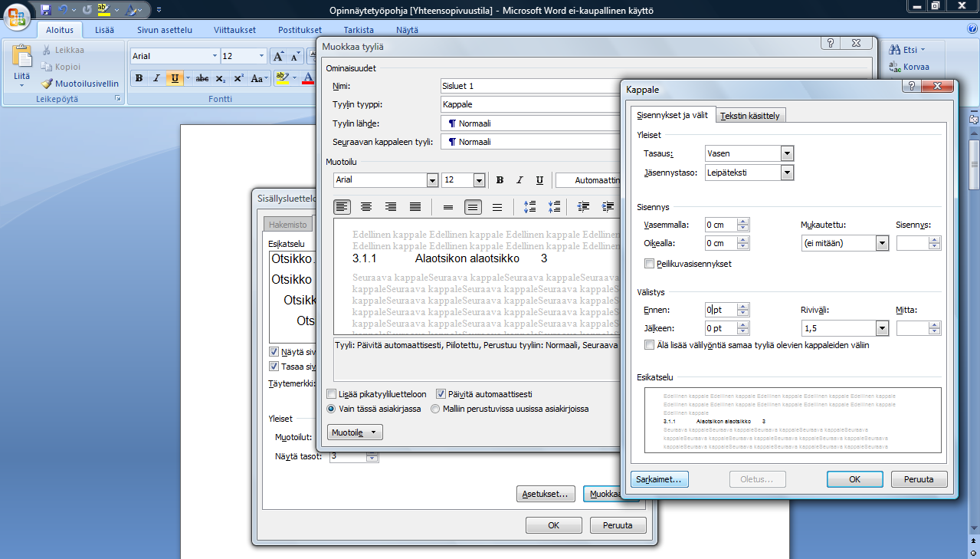Screen dimensions: 980x559
Task: Align text left in Muokkaa tyyliä dialog
Action: click(342, 207)
